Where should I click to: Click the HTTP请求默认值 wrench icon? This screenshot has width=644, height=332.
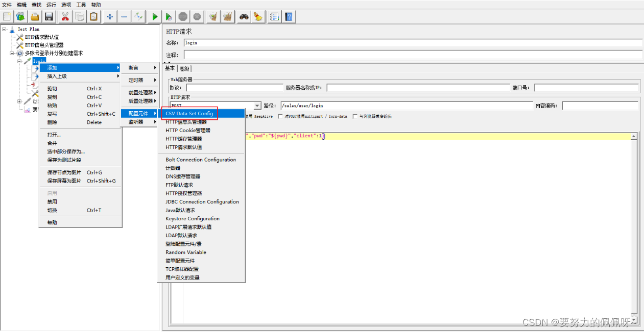pyautogui.click(x=20, y=37)
